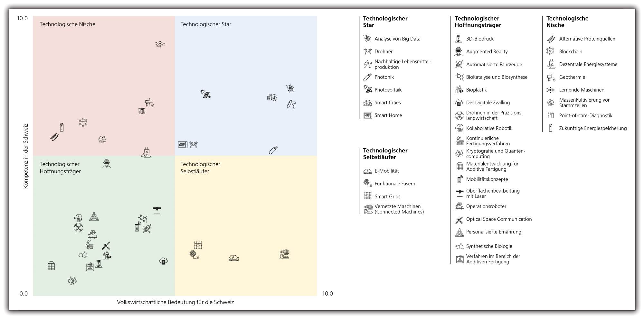This screenshot has height=319, width=644.
Task: Select the AR headset icon in the chart
Action: pyautogui.click(x=107, y=163)
